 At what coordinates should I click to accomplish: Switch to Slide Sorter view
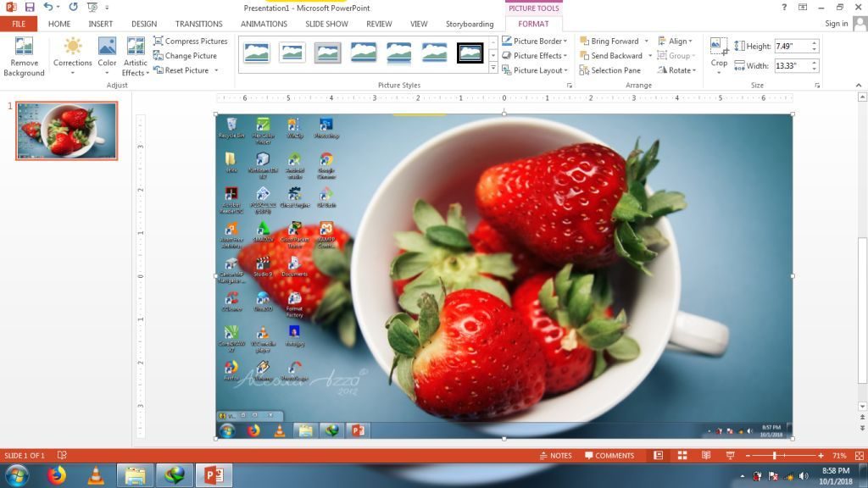pyautogui.click(x=682, y=455)
